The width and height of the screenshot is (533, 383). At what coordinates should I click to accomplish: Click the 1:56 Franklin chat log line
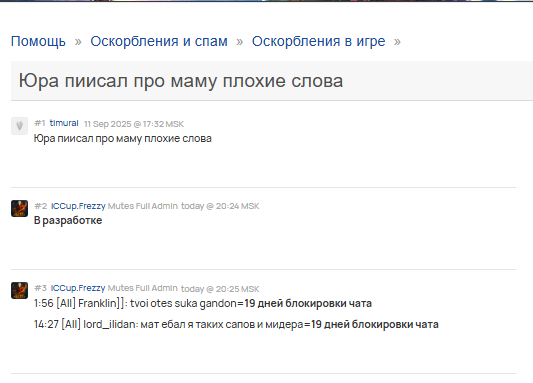[x=203, y=303]
